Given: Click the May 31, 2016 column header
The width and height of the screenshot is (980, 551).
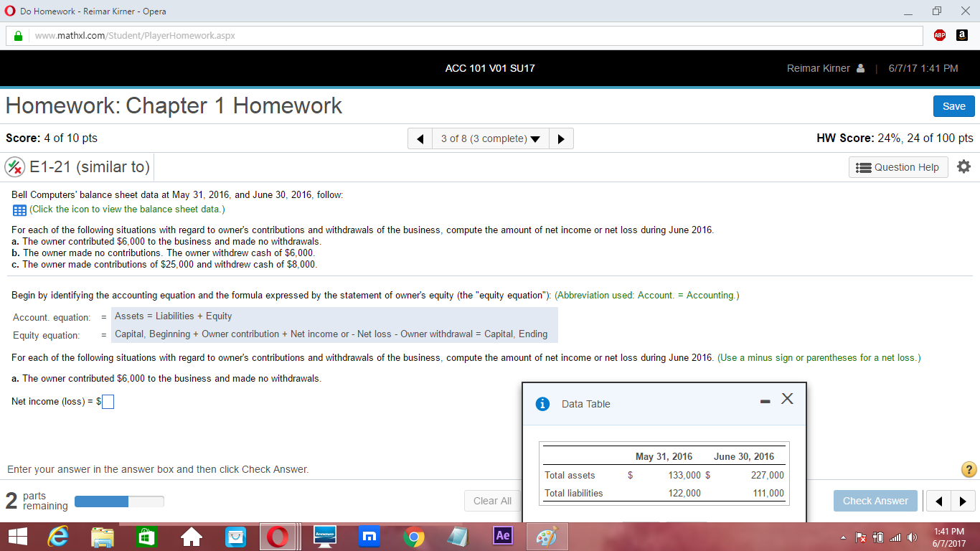Looking at the screenshot, I should (664, 456).
